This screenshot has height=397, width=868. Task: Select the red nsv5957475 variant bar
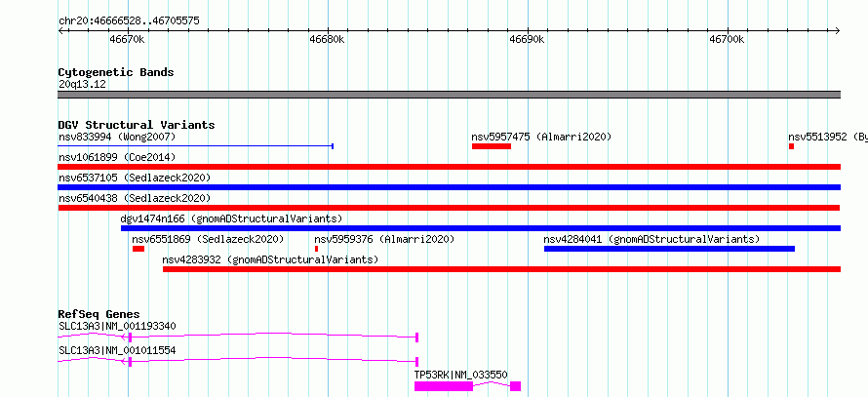[491, 146]
